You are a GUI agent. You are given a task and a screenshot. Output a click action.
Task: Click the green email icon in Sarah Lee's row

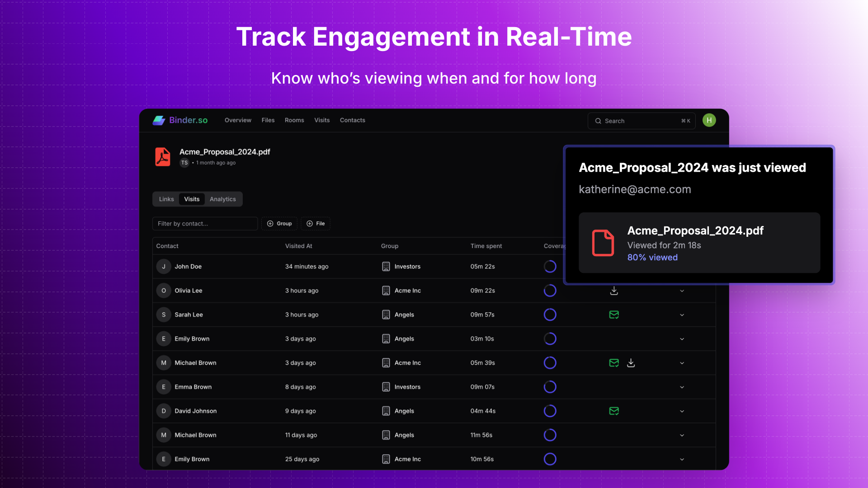click(613, 314)
